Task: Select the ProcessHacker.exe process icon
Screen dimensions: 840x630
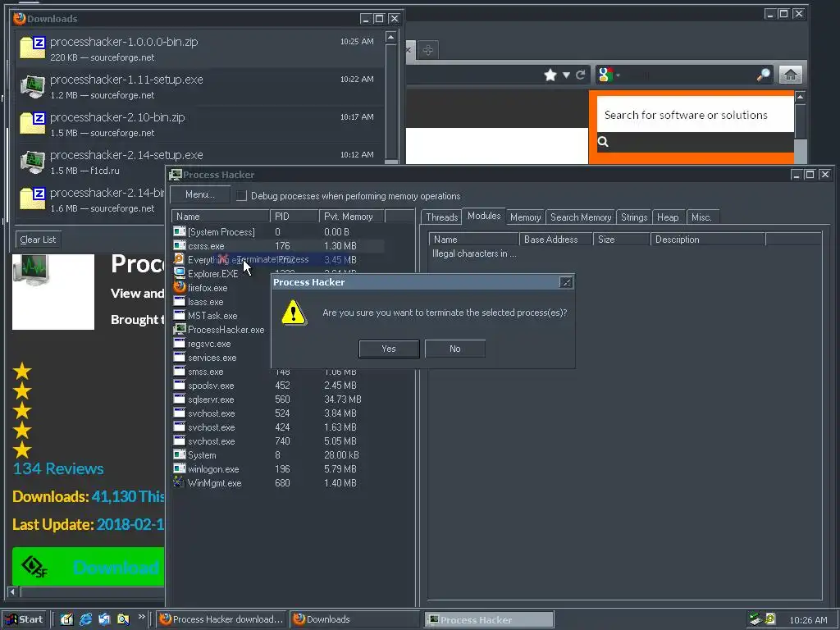Action: click(180, 329)
